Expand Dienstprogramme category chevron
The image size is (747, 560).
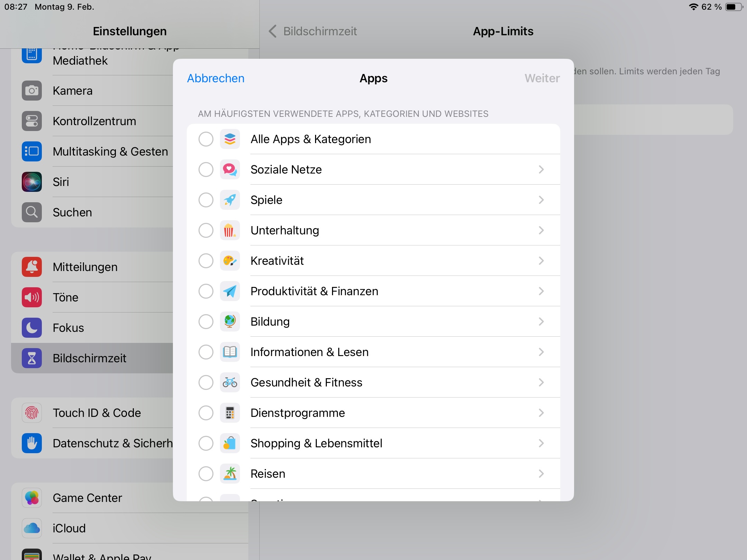pyautogui.click(x=541, y=413)
